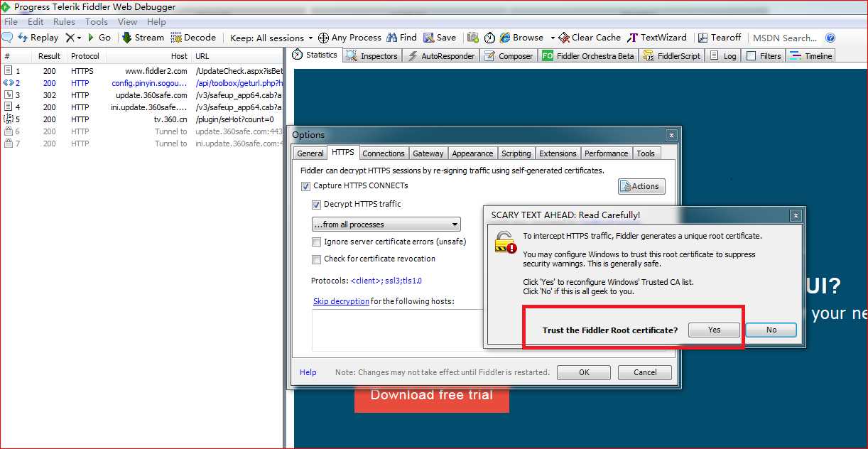Click the timer stopwatch icon

point(489,38)
